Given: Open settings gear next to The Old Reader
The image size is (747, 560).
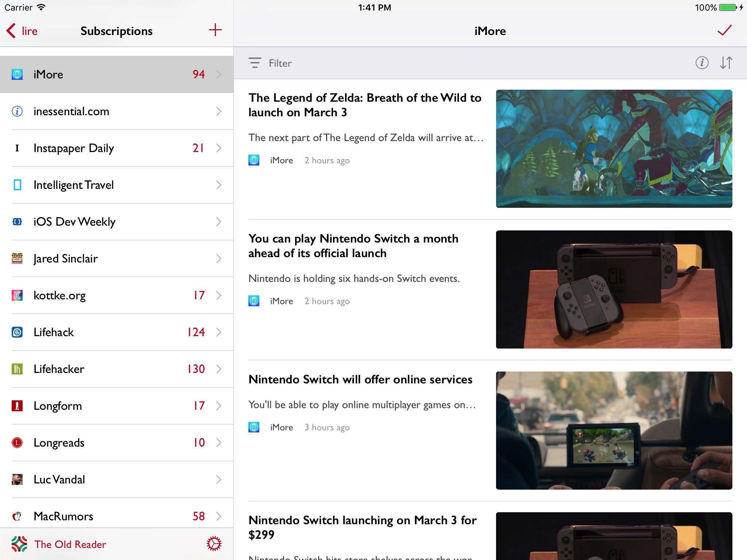Looking at the screenshot, I should pos(214,544).
